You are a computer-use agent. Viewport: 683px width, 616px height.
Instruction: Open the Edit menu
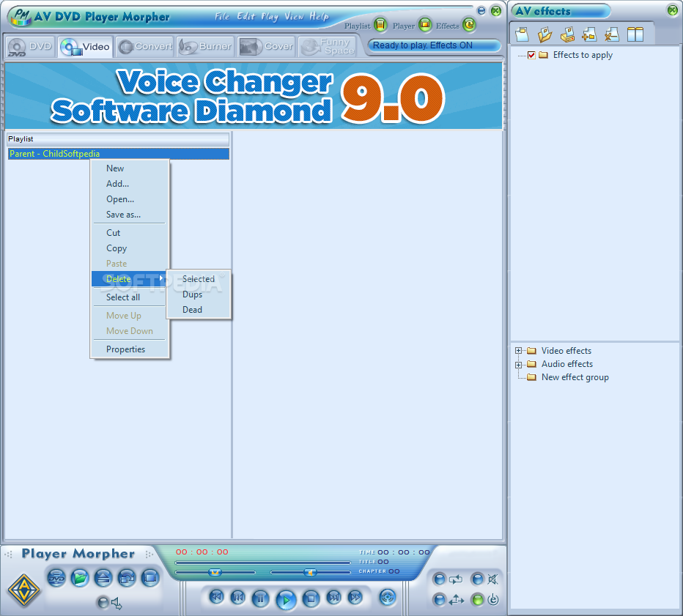coord(246,17)
